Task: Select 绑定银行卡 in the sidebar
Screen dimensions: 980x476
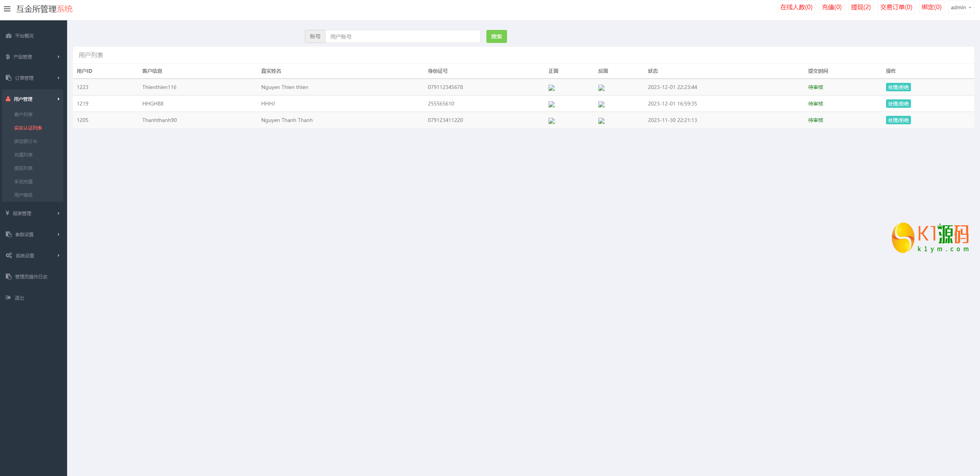Action: click(x=26, y=142)
